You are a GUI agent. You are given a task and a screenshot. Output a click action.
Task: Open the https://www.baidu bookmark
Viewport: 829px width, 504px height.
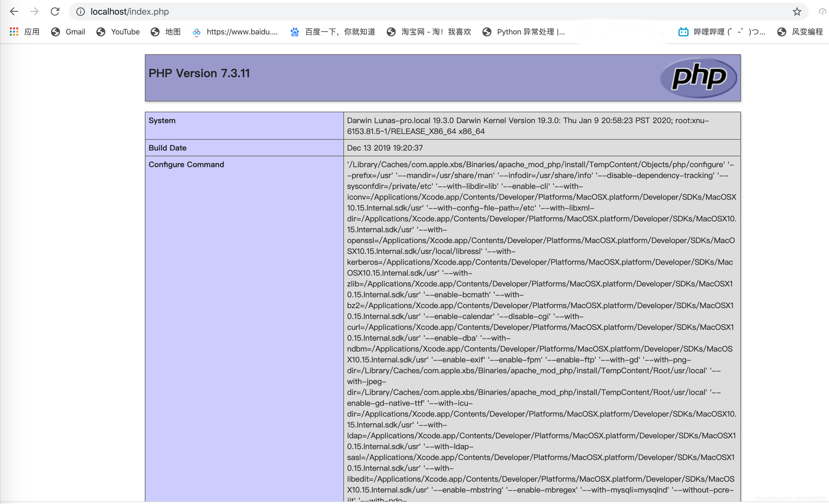(x=235, y=32)
